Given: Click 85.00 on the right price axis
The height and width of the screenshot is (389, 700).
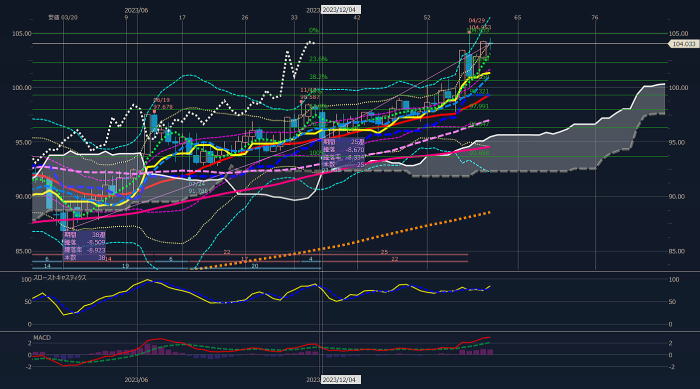Looking at the screenshot, I should pos(676,251).
